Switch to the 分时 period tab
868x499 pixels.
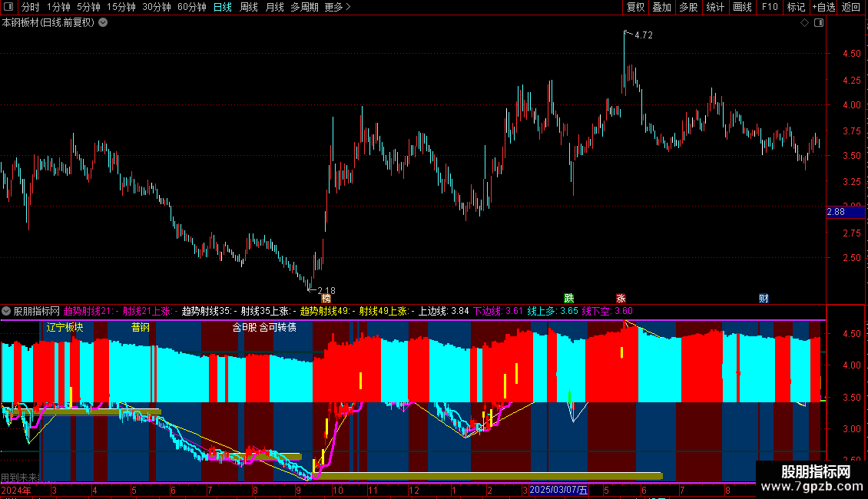pyautogui.click(x=31, y=7)
